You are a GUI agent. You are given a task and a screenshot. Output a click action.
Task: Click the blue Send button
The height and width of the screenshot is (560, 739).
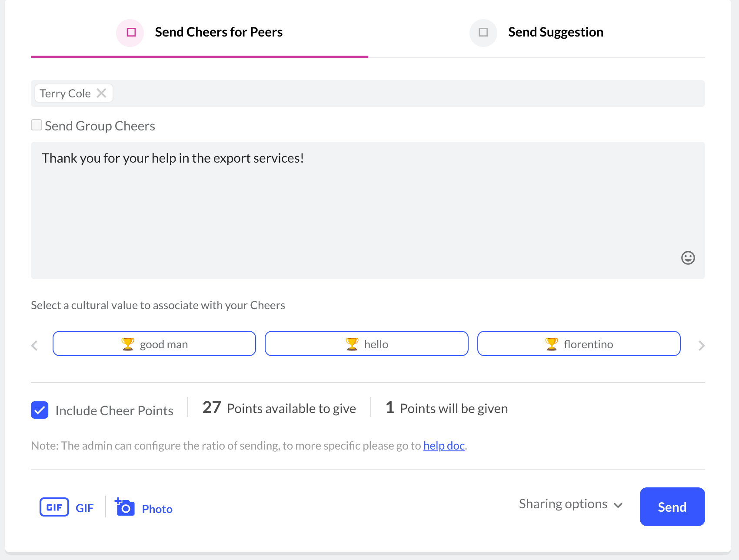672,507
